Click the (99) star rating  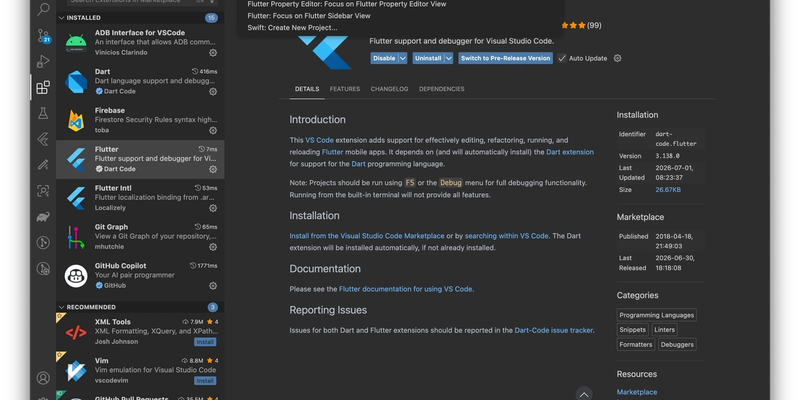[x=594, y=25]
